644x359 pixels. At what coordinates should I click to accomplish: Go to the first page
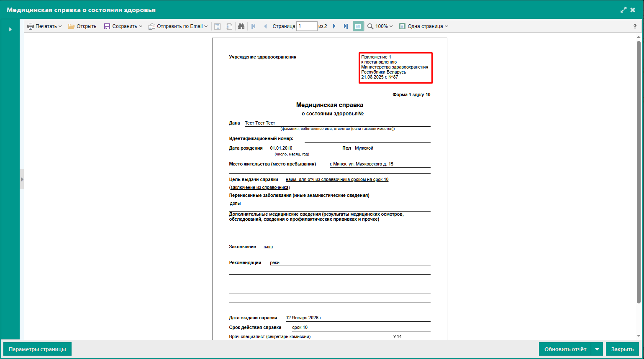click(254, 26)
